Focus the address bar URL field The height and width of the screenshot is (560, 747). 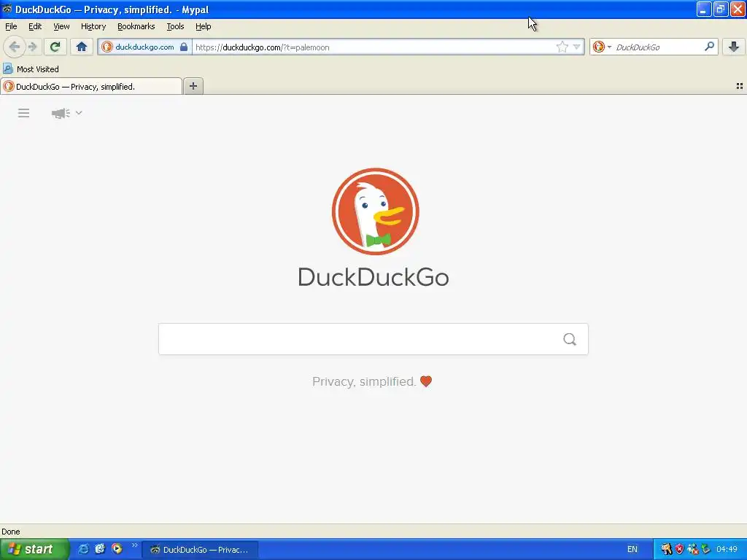[x=373, y=47]
